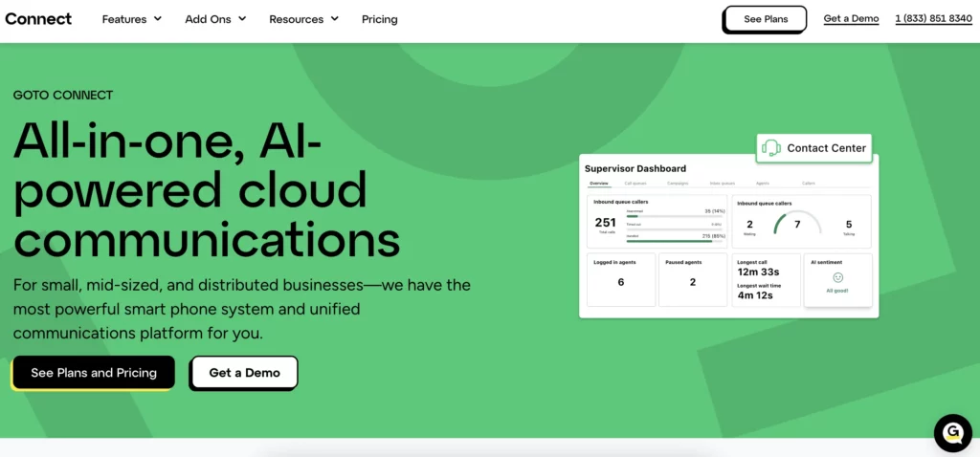Select the Agents dashboard tab

point(763,184)
